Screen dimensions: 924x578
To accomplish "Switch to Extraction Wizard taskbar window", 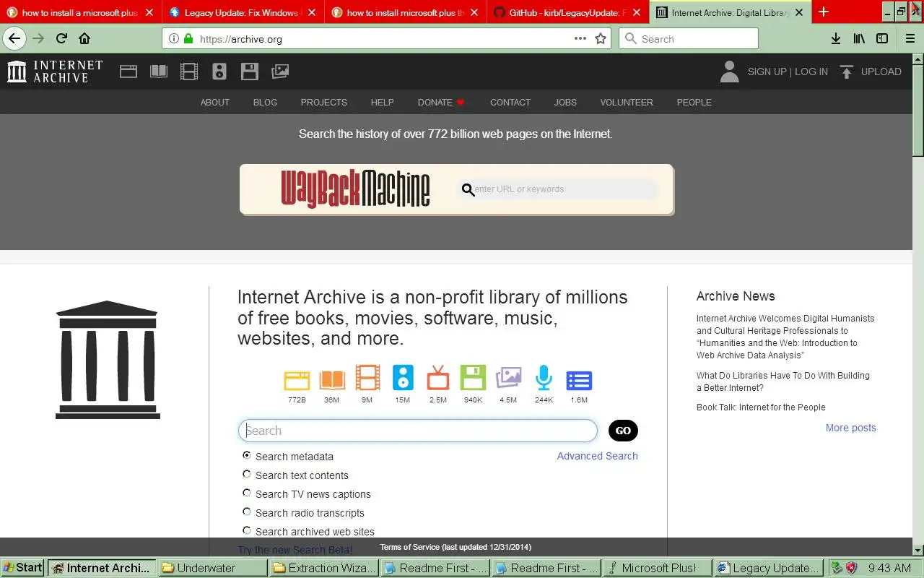I will (323, 568).
